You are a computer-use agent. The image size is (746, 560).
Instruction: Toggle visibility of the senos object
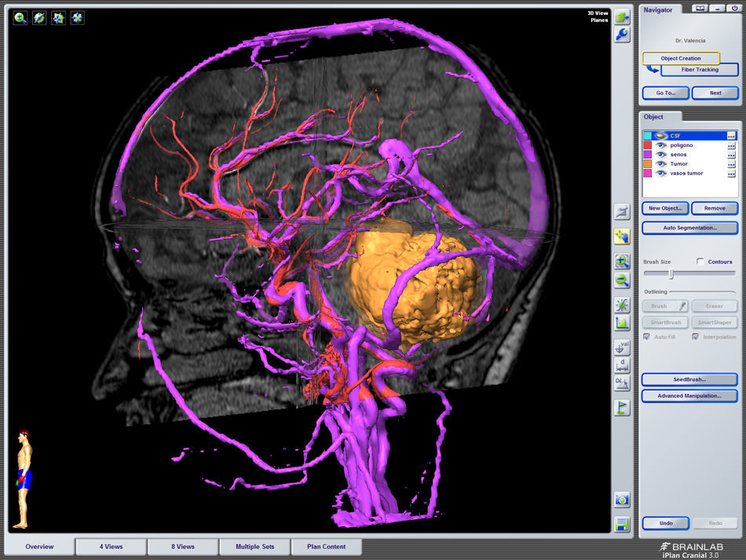pos(661,155)
